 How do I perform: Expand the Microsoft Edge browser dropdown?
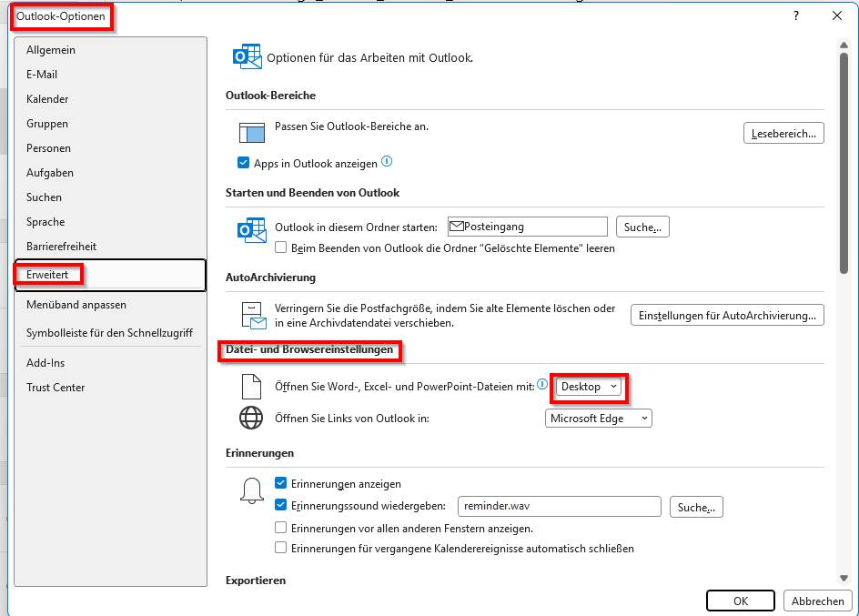(599, 419)
